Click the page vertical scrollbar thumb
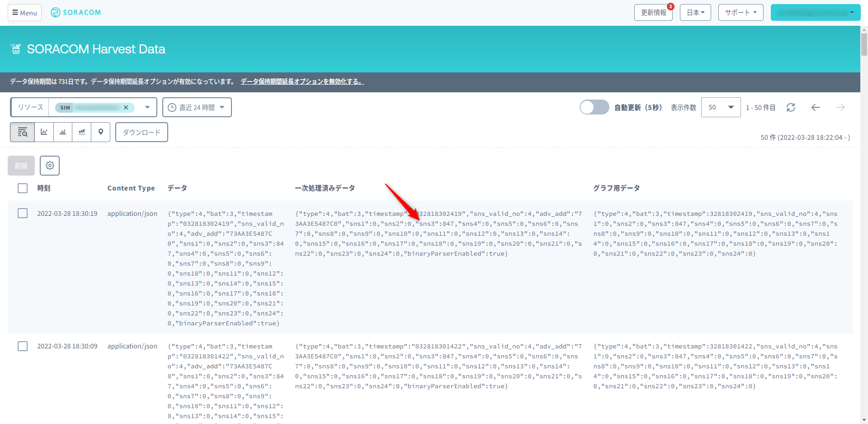Screen dimensions: 868x424 (x=864, y=44)
